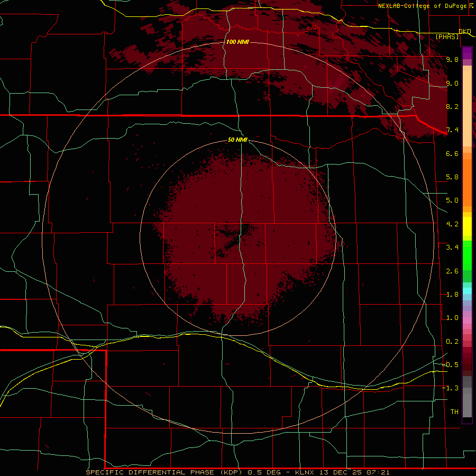Click the -0.5 scale value
The width and height of the screenshot is (476, 476).
tap(450, 365)
